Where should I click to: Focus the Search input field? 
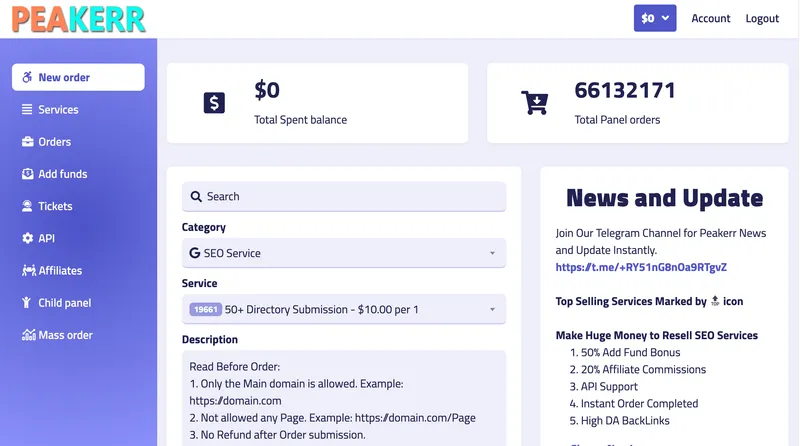coord(344,196)
